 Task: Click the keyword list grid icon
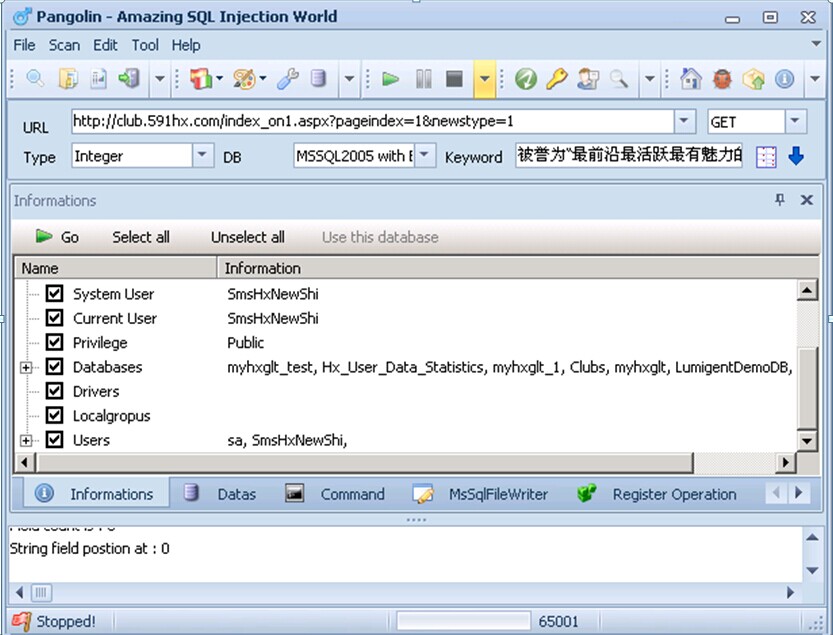tap(766, 157)
